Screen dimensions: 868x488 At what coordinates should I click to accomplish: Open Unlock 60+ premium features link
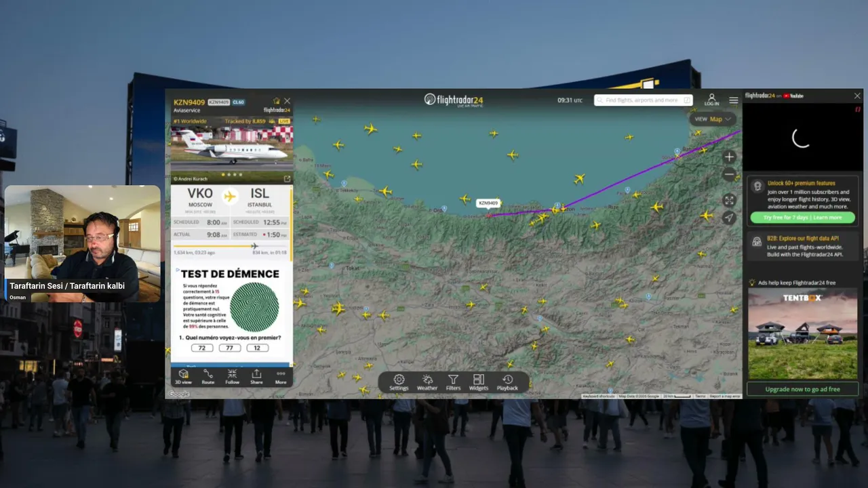(x=802, y=183)
